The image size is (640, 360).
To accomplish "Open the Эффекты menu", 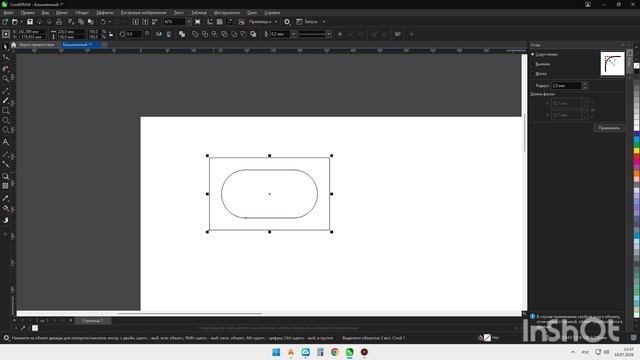I will pos(104,13).
